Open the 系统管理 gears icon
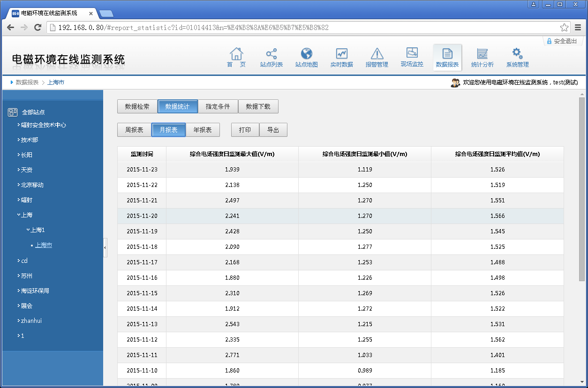This screenshot has width=588, height=388. 517,53
